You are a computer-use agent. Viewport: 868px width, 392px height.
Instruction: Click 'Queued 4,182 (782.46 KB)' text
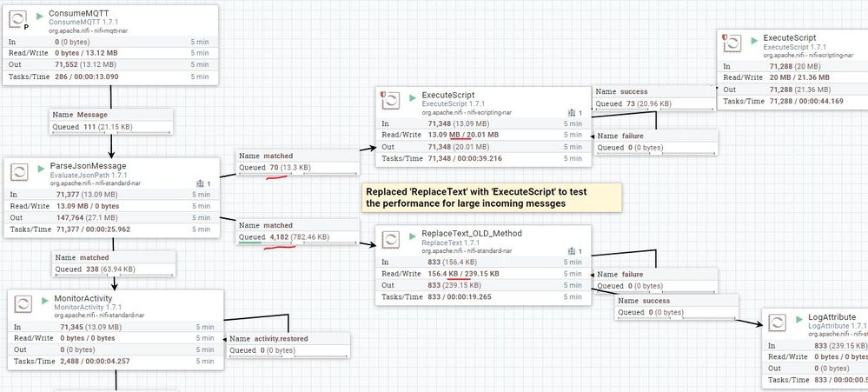coord(284,237)
